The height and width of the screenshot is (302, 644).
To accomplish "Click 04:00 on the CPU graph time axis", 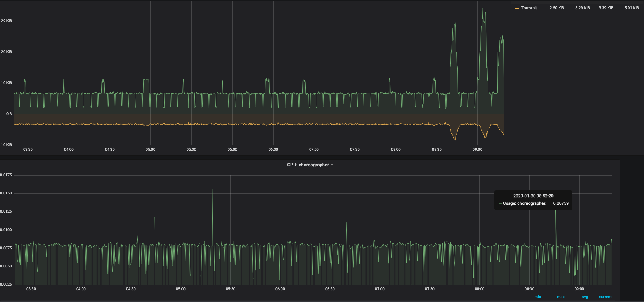I will point(81,289).
